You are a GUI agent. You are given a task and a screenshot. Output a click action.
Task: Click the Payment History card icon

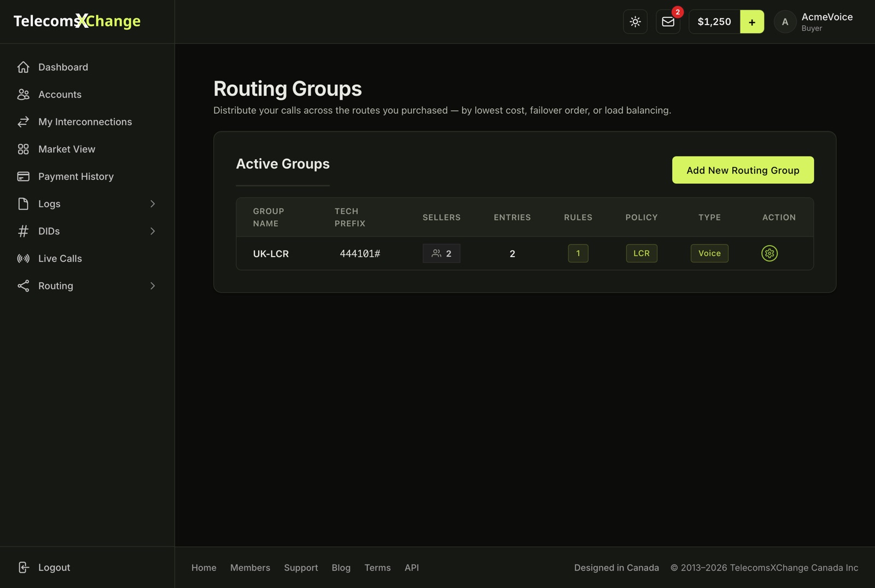(x=23, y=176)
